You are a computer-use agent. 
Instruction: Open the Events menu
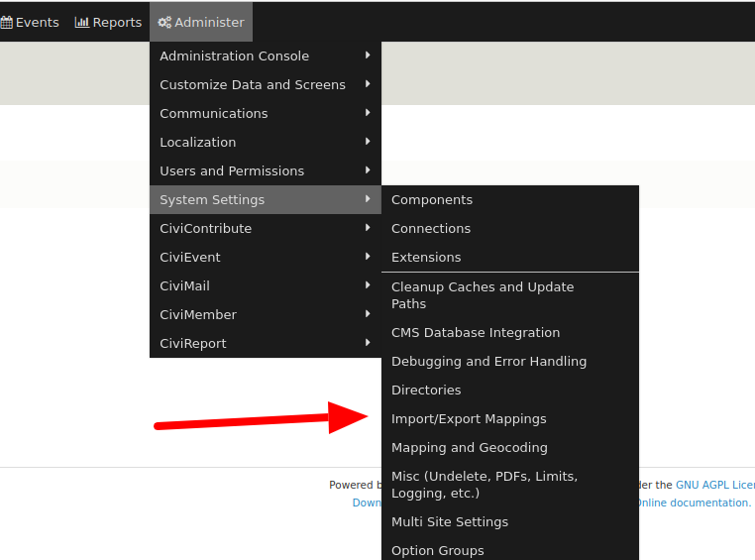30,22
